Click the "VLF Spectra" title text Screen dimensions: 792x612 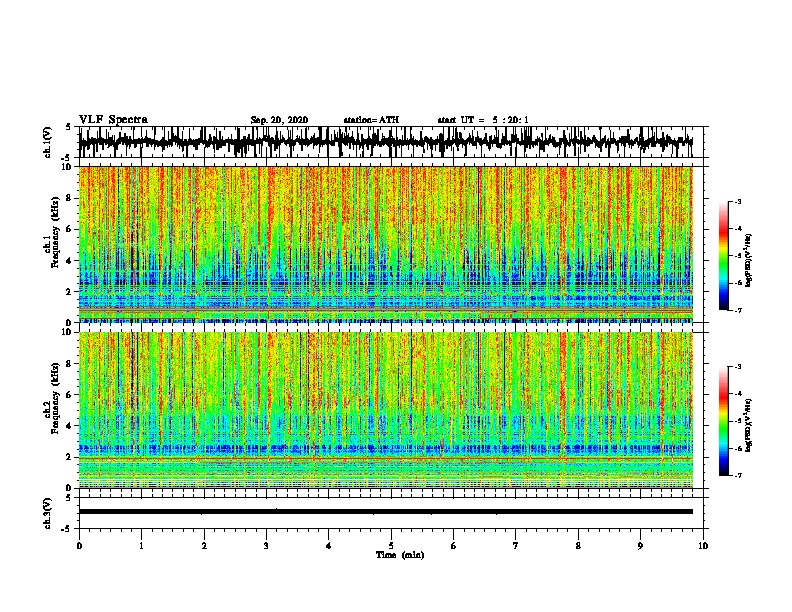tap(113, 119)
